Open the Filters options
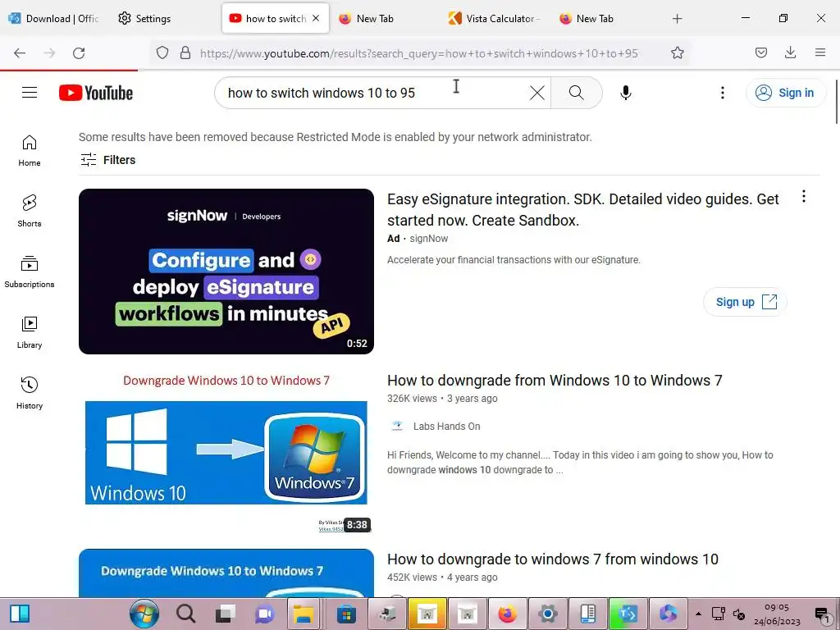This screenshot has width=840, height=630. (x=107, y=160)
